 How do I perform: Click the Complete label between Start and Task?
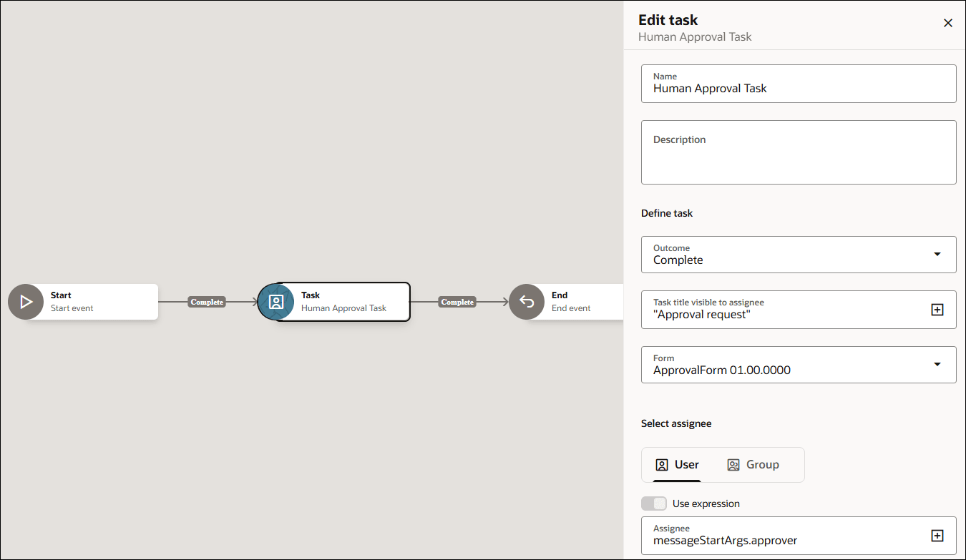tap(207, 302)
